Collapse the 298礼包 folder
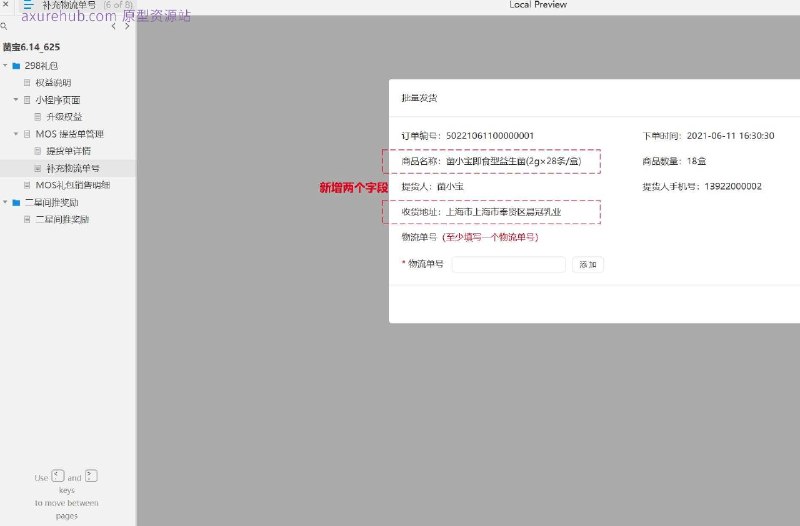This screenshot has width=800, height=526. click(5, 66)
